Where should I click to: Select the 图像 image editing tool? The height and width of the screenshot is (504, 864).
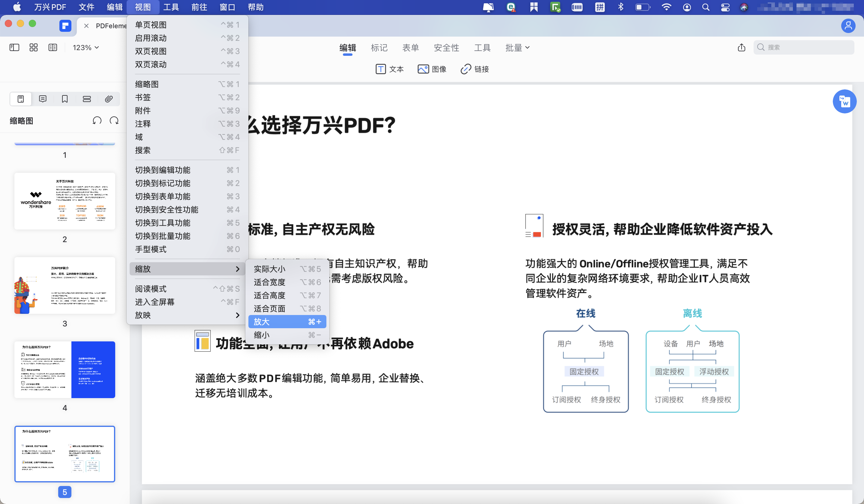(432, 69)
